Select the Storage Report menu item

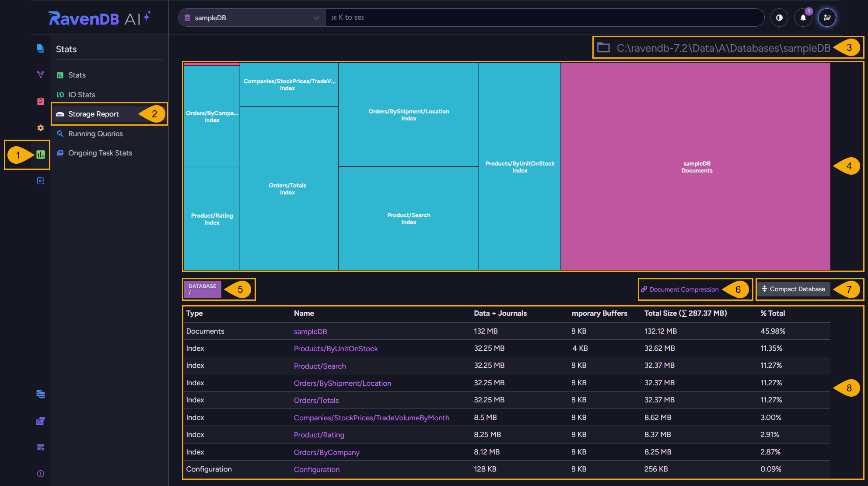point(109,114)
